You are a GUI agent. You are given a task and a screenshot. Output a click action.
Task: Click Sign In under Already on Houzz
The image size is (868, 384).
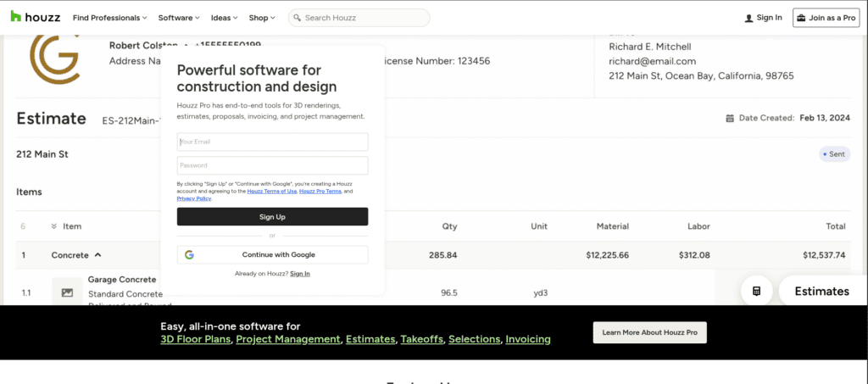[300, 273]
